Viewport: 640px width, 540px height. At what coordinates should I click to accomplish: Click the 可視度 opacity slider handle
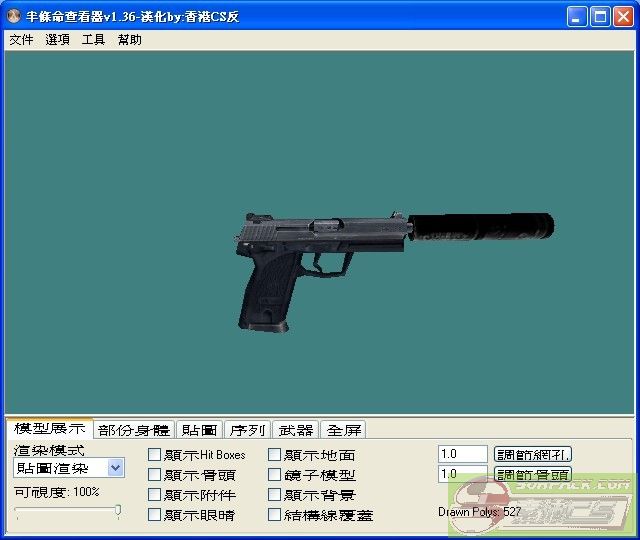[118, 511]
